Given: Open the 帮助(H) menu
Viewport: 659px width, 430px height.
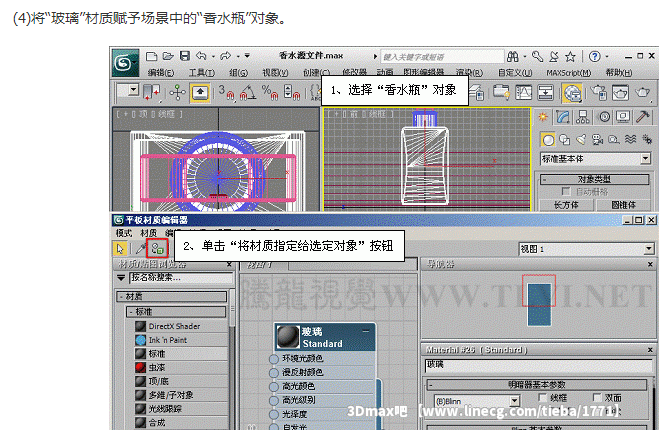Looking at the screenshot, I should tap(619, 73).
